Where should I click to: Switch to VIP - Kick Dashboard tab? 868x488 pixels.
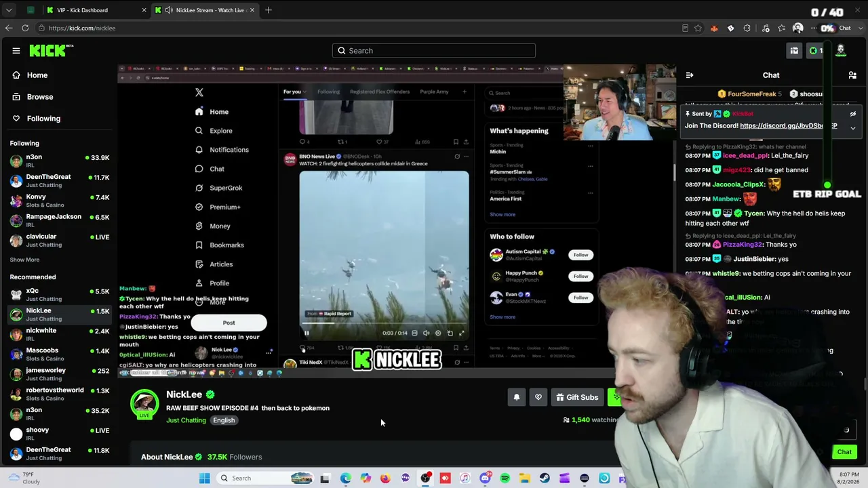pyautogui.click(x=96, y=10)
